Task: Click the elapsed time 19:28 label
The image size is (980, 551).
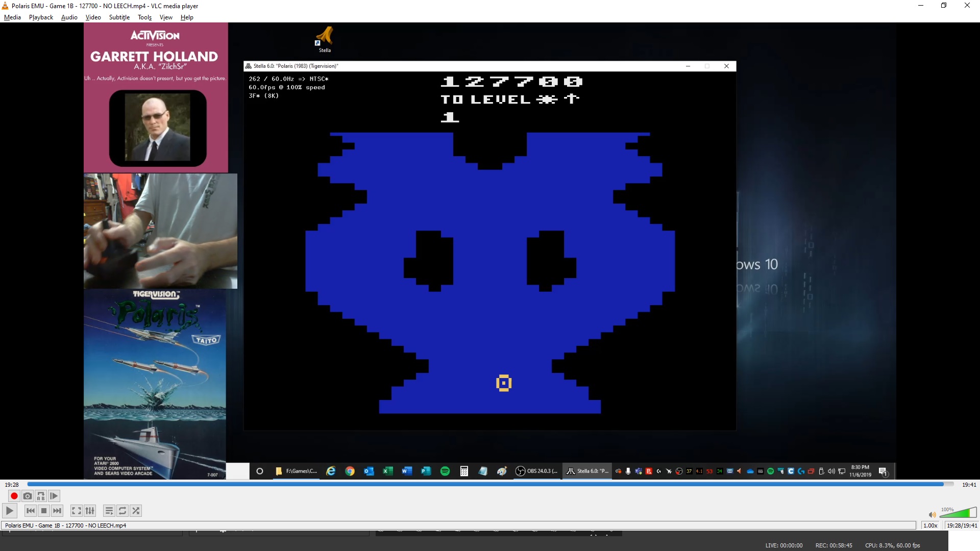Action: click(12, 485)
